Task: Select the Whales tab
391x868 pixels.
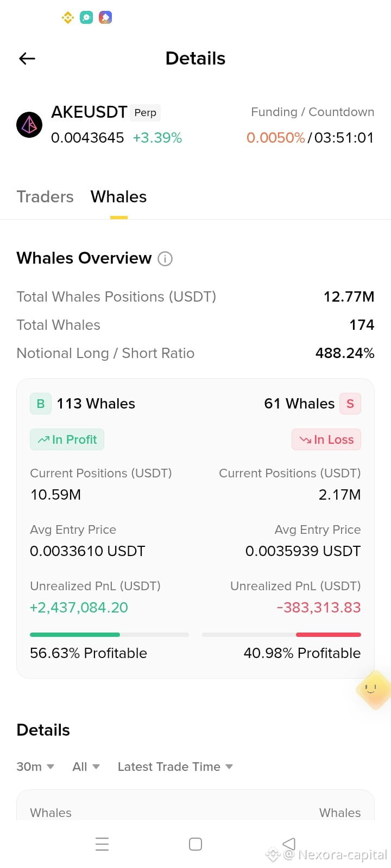Action: 119,196
